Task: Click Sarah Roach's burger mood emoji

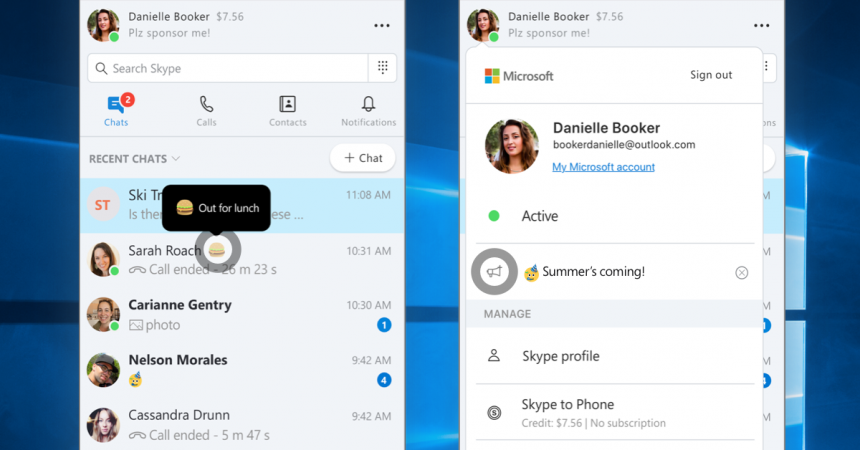Action: click(217, 250)
